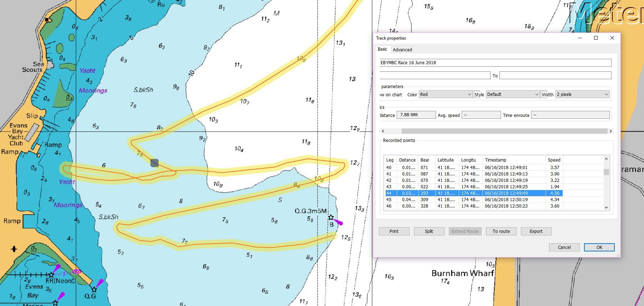This screenshot has width=644, height=306.
Task: Click the Split button
Action: pos(429,231)
